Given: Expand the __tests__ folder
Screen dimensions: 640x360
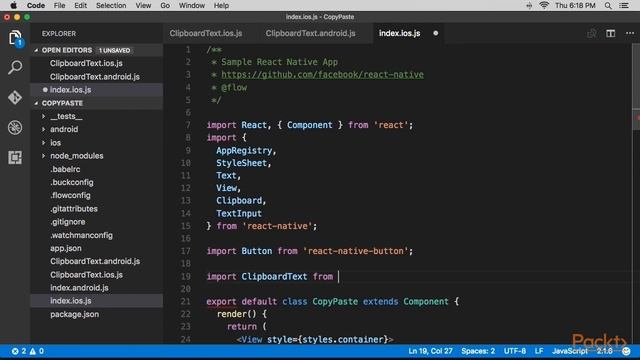Looking at the screenshot, I should tap(43, 116).
